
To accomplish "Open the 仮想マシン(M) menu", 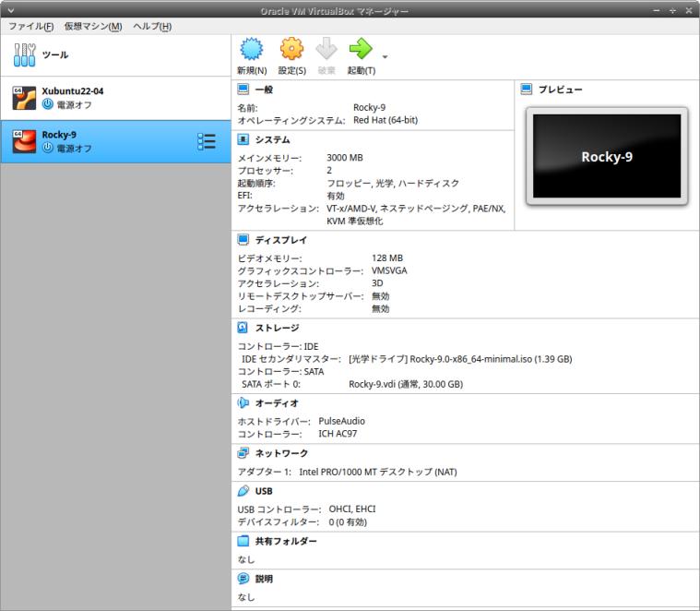I will coord(93,27).
